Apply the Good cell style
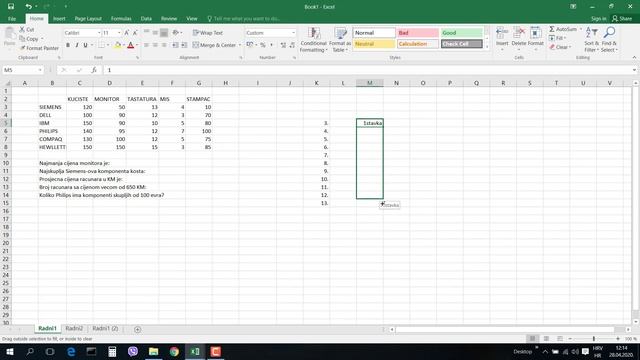640x360 pixels. coord(462,33)
